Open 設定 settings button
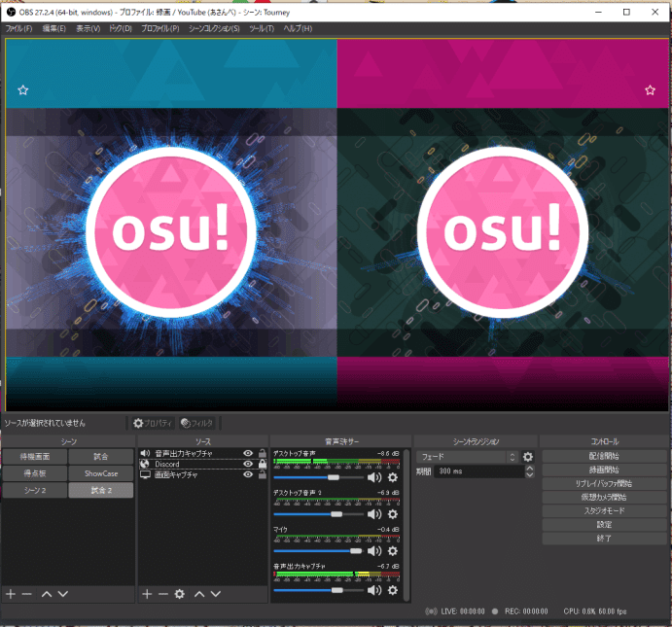The image size is (672, 627). coord(604,525)
